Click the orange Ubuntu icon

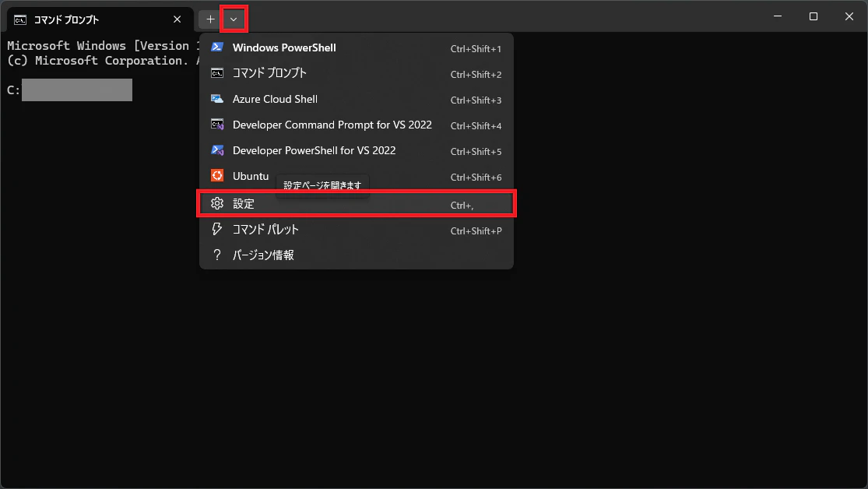(217, 175)
